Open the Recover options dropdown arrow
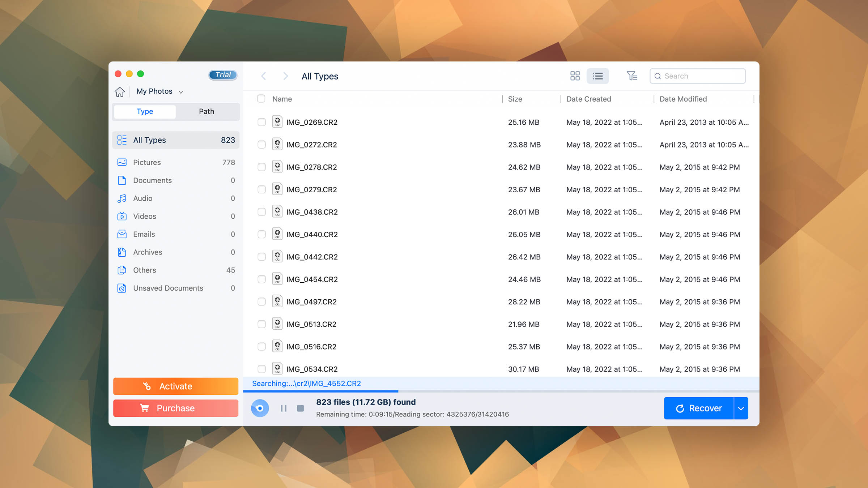This screenshot has width=868, height=488. coord(741,408)
